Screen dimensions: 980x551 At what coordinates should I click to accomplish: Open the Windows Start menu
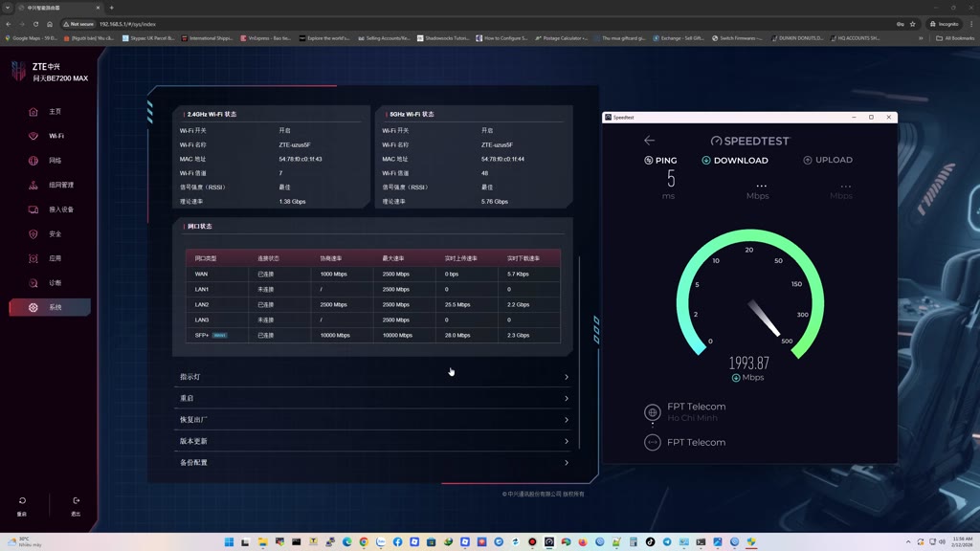point(229,541)
